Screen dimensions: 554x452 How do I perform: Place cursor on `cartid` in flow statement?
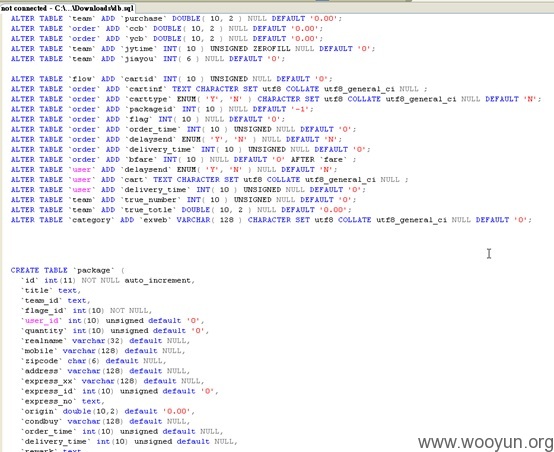tap(139, 79)
